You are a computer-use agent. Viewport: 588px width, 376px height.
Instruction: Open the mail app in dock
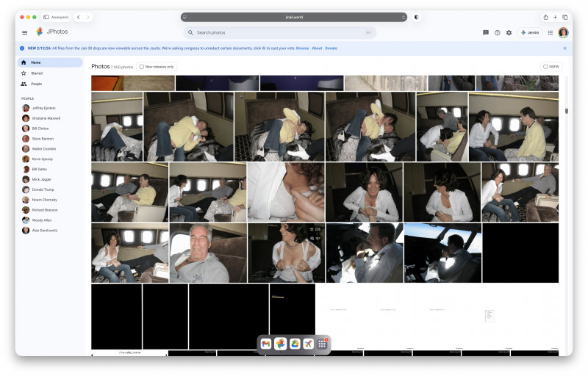[x=266, y=344]
